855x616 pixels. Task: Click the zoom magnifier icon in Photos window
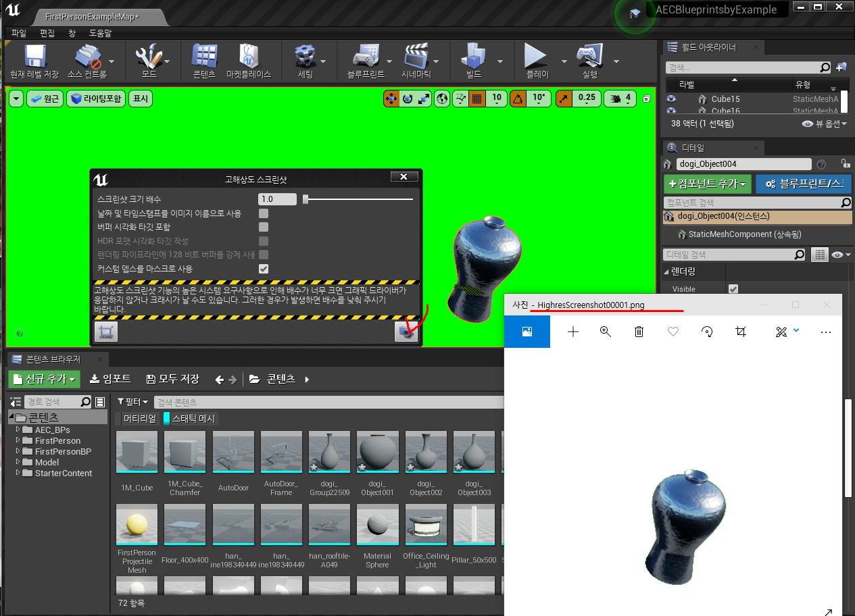(606, 332)
